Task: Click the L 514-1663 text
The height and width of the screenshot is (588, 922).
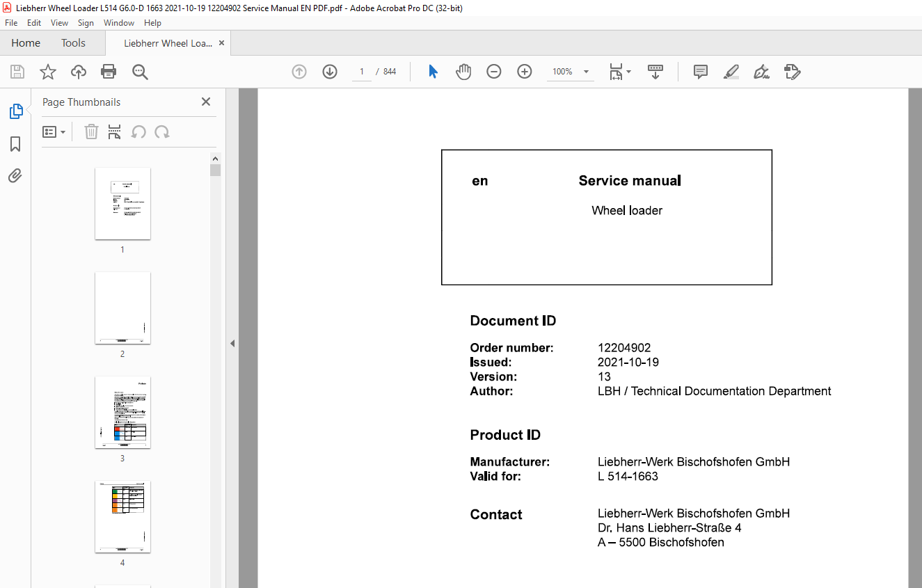Action: pos(628,477)
